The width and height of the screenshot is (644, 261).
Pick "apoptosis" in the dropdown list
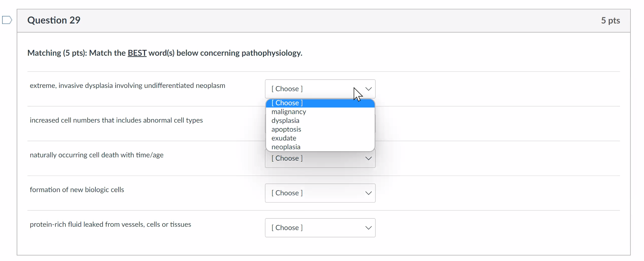286,129
